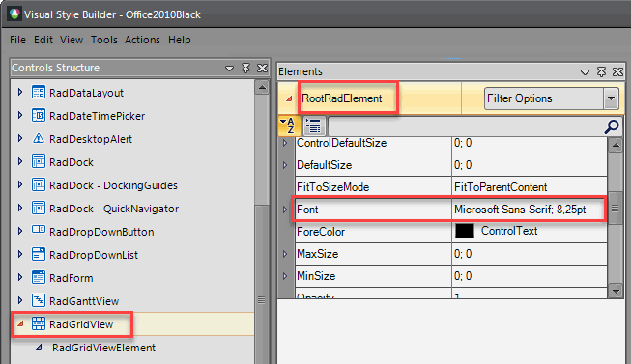The height and width of the screenshot is (364, 631).
Task: Open Controls Structure panel dropdown menu
Action: pos(229,69)
